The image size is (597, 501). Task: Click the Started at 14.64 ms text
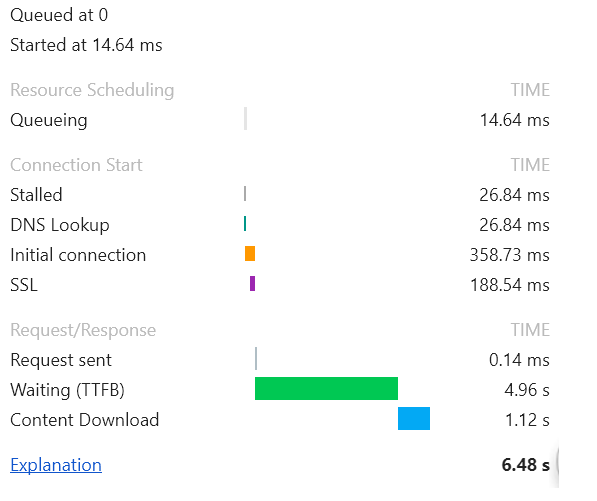click(x=86, y=45)
